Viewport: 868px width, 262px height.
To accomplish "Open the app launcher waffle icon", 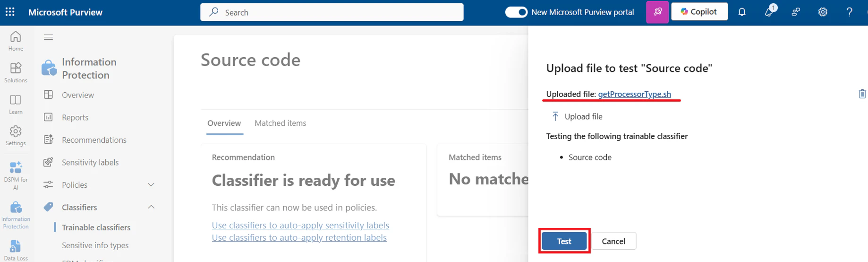I will tap(10, 12).
